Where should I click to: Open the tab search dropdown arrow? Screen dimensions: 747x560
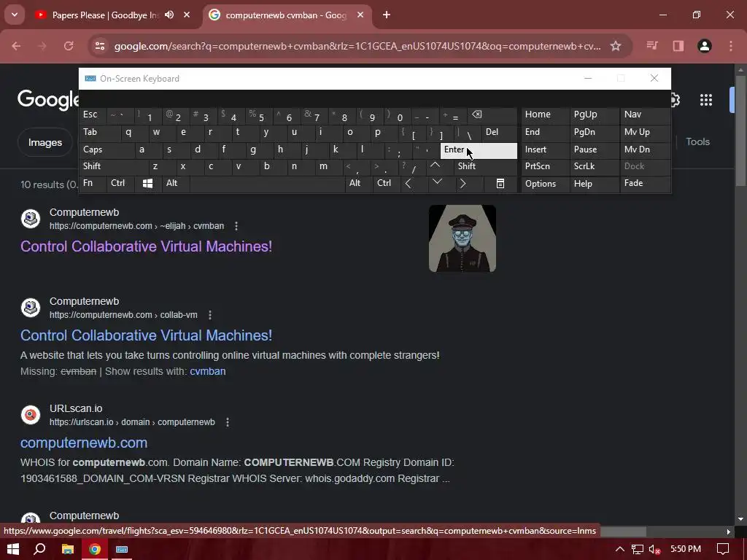coord(15,15)
